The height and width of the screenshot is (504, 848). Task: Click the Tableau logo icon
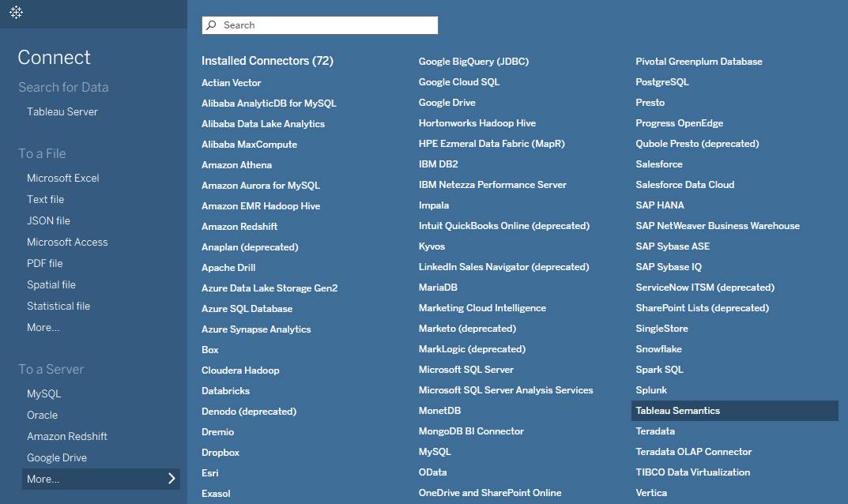[17, 12]
